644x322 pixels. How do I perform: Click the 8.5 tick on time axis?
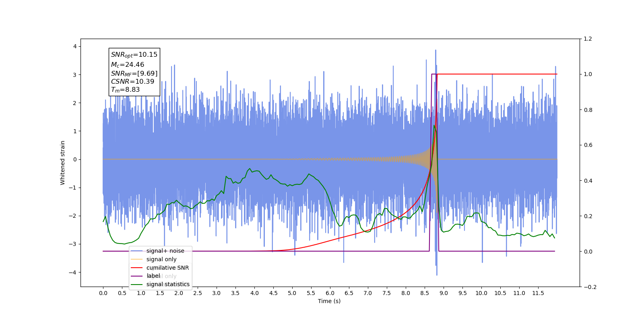(425, 293)
